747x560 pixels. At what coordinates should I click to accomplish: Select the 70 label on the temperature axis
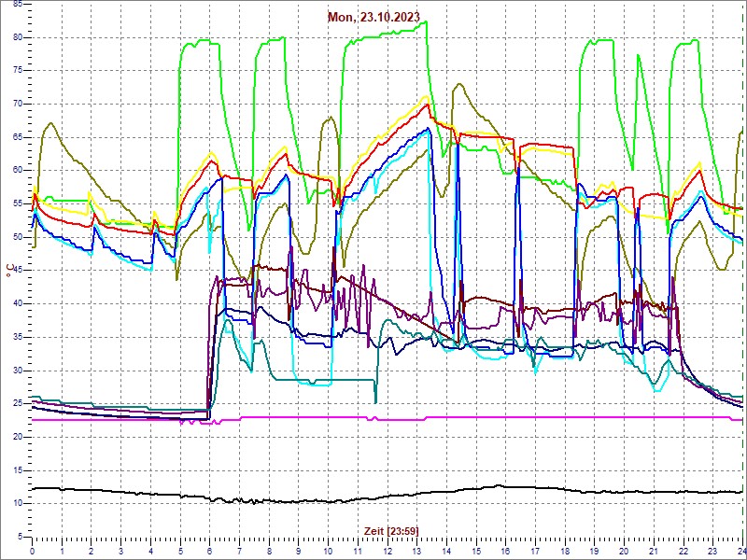click(18, 104)
